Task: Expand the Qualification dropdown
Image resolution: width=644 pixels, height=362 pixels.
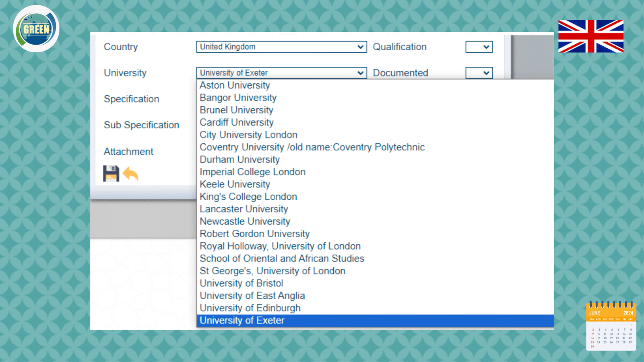Action: click(479, 47)
